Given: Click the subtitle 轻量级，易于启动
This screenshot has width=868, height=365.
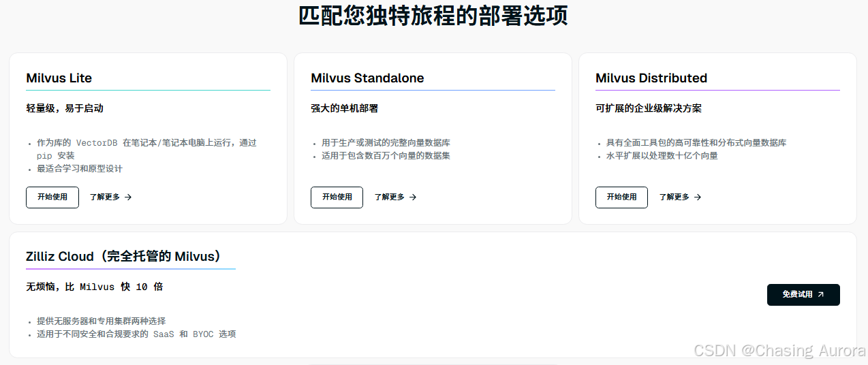Looking at the screenshot, I should click(x=65, y=108).
